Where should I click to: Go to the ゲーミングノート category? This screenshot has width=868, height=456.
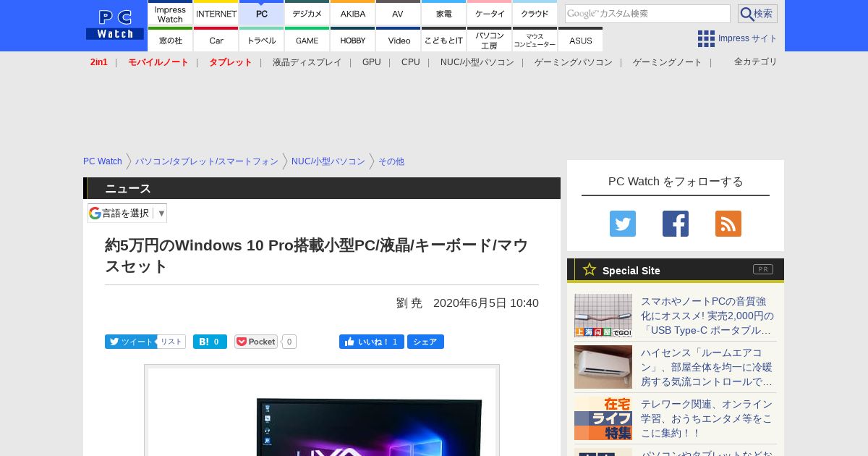pos(668,62)
